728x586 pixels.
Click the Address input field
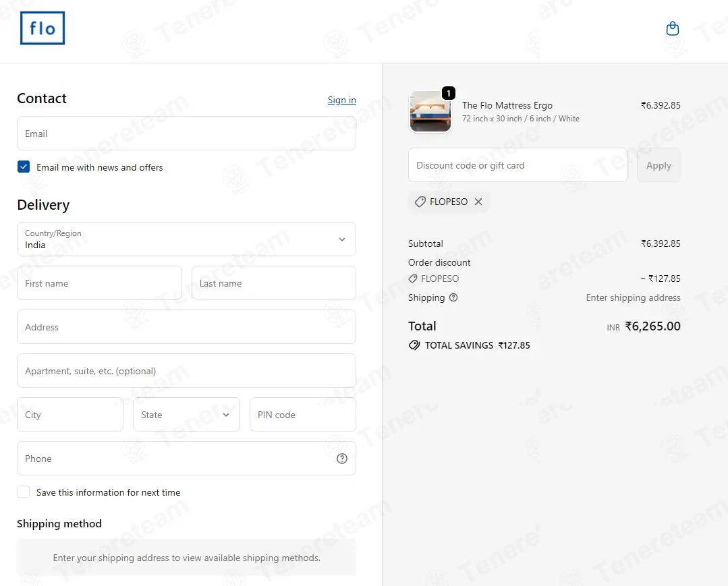187,326
